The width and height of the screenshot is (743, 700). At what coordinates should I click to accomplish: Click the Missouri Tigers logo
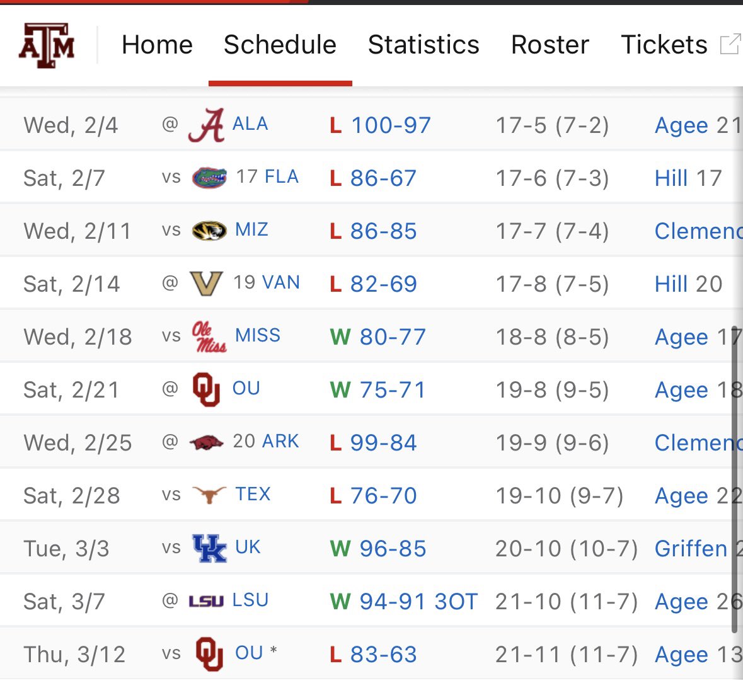[x=209, y=231]
